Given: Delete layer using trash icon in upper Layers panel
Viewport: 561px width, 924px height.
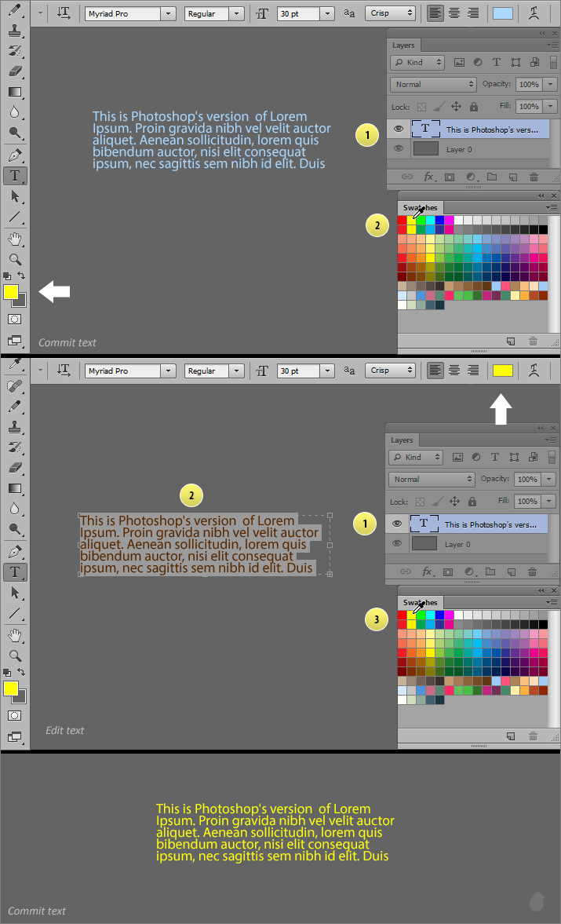Looking at the screenshot, I should point(534,177).
